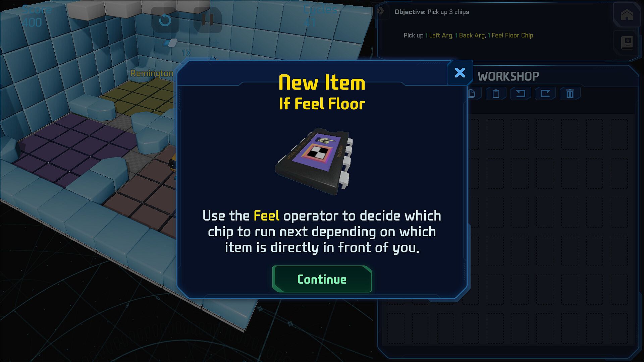Increase speed with the plus button

click(x=216, y=43)
